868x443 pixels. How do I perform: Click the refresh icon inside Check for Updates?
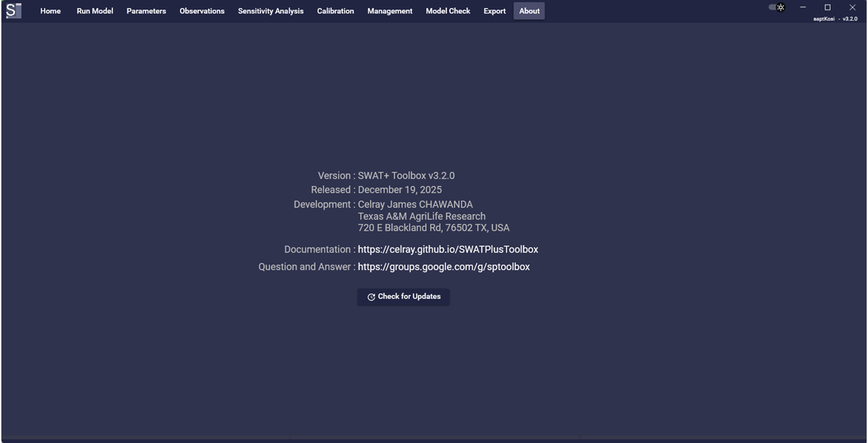371,296
